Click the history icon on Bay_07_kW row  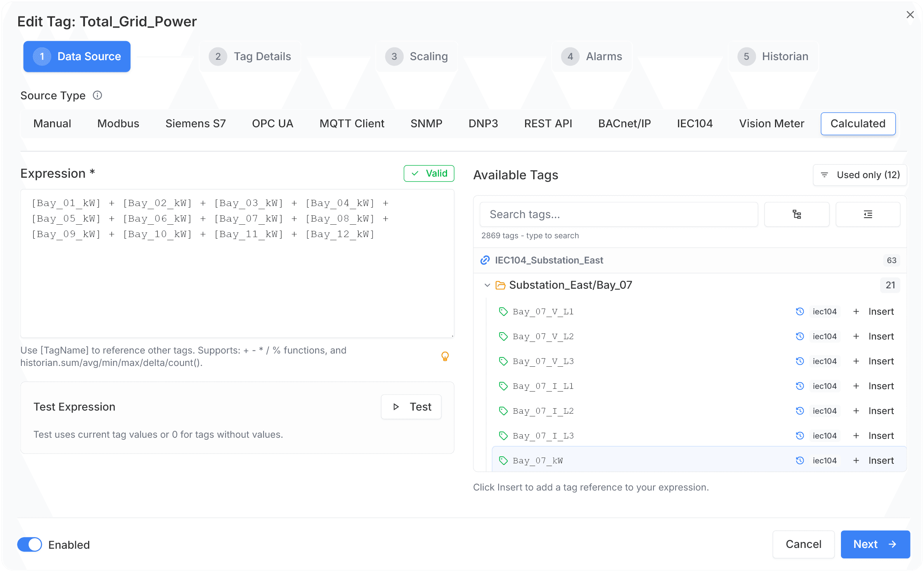(800, 461)
